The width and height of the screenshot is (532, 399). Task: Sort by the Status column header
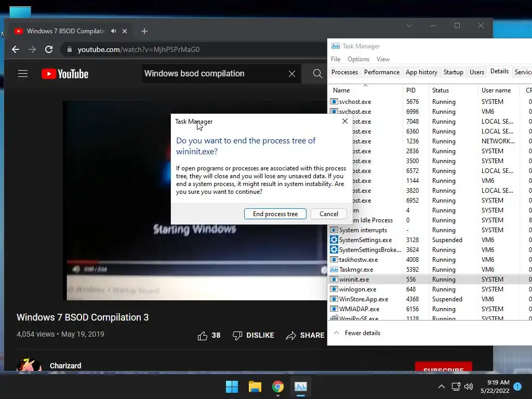point(453,90)
